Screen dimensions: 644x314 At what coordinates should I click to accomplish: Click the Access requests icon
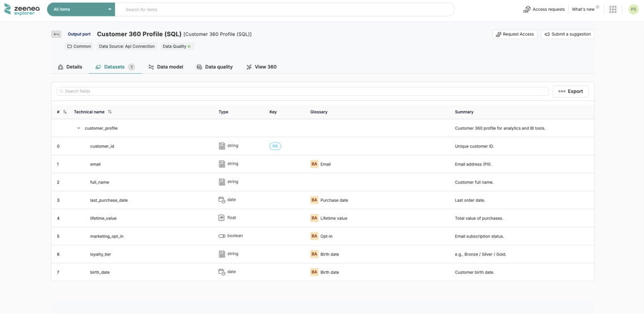pyautogui.click(x=527, y=10)
